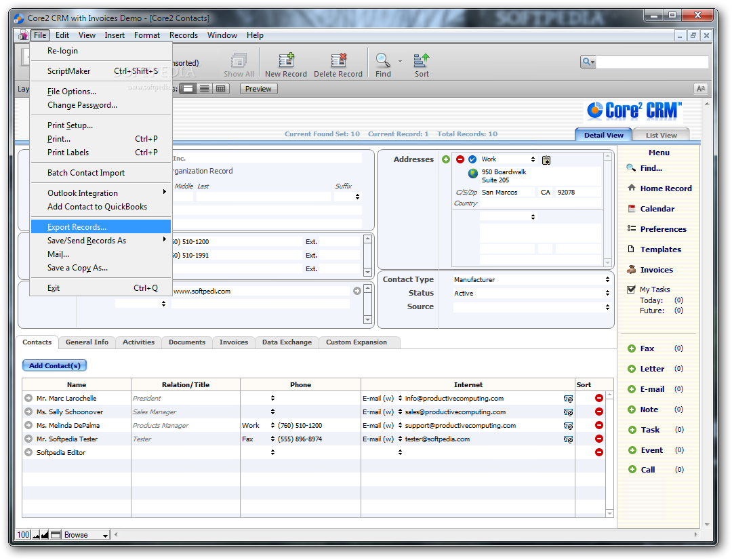The height and width of the screenshot is (560, 732).
Task: Toggle the Aa text formatting bar button
Action: click(701, 88)
